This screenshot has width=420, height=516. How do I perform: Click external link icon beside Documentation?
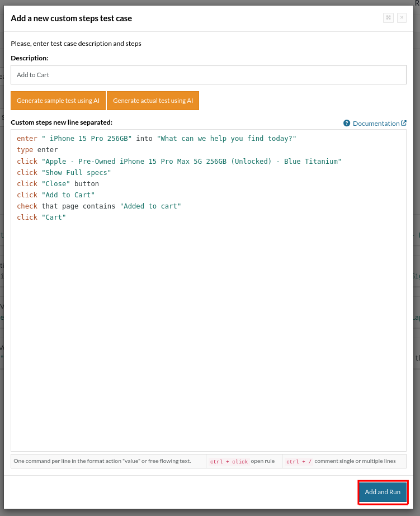click(404, 123)
